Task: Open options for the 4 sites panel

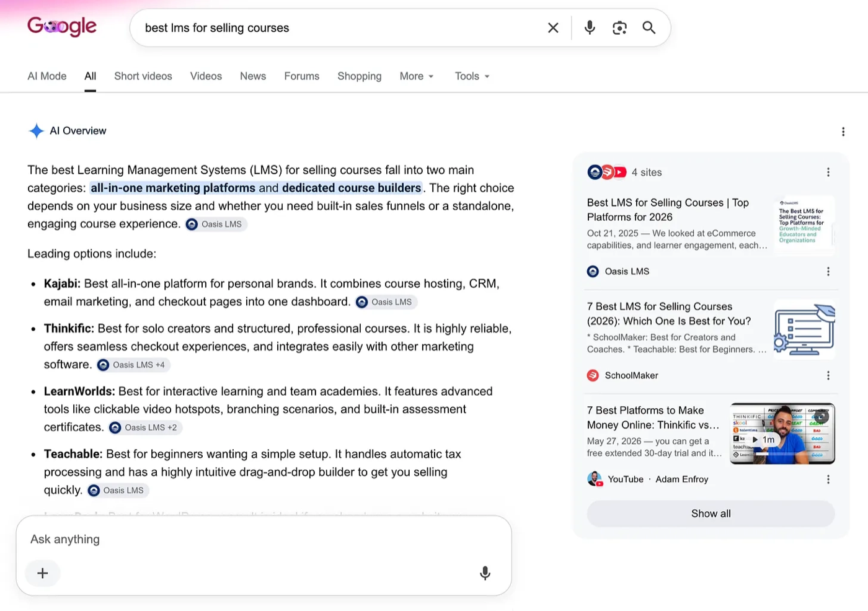Action: coord(828,172)
